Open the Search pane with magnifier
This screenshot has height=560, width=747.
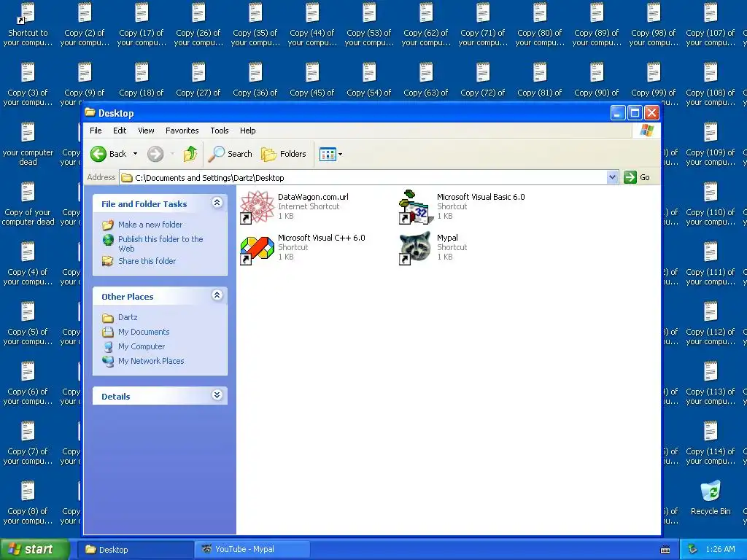click(x=230, y=154)
